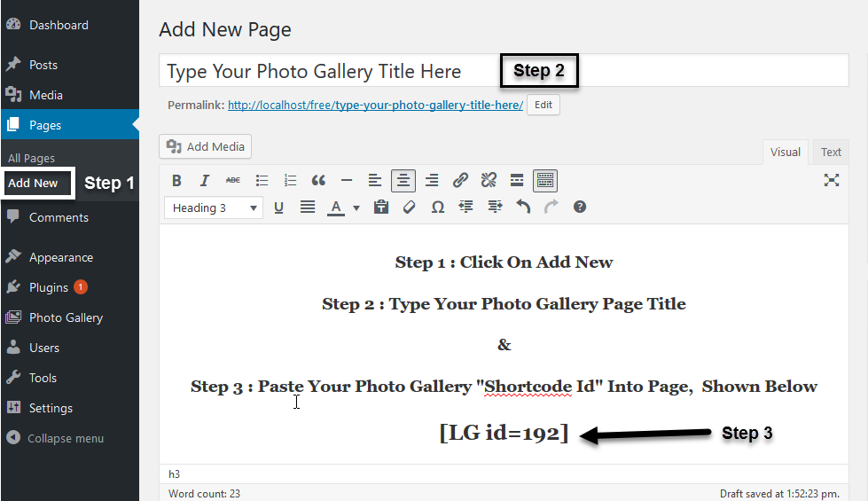Open the Heading 3 format dropdown
This screenshot has width=868, height=501.
[x=213, y=207]
